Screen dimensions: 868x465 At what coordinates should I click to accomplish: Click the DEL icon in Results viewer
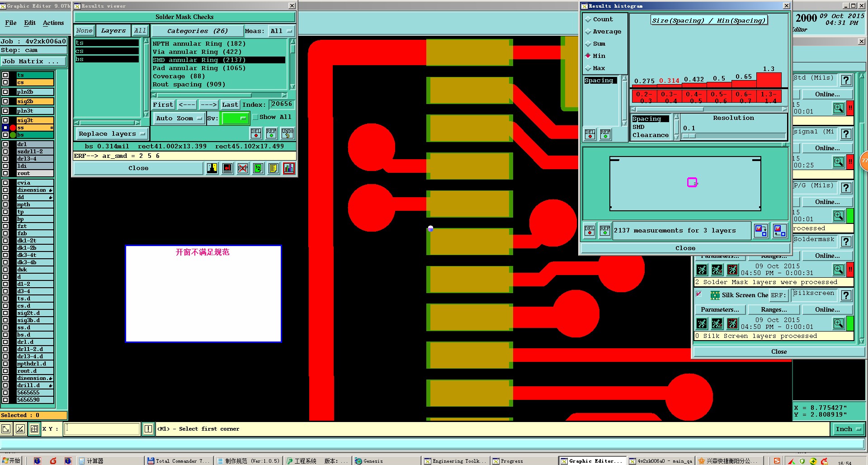[x=256, y=133]
